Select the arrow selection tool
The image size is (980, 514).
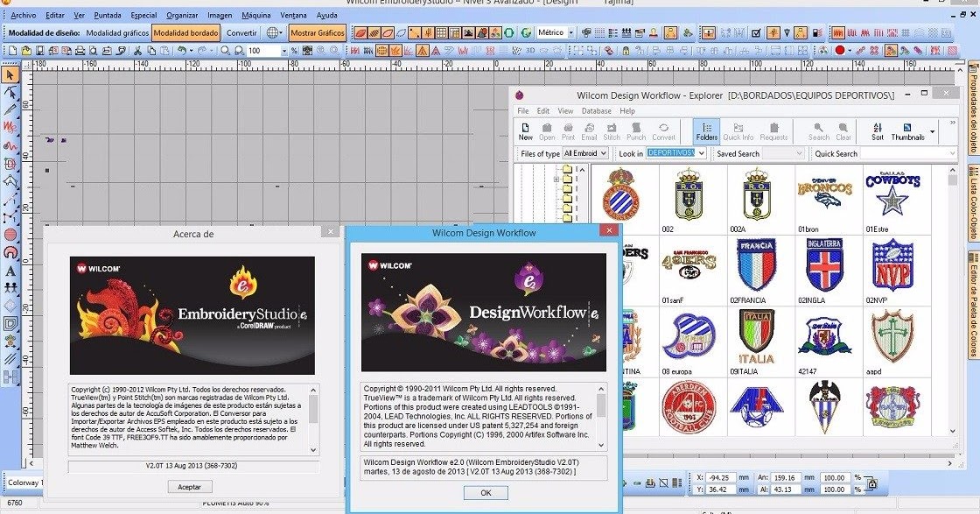pos(11,76)
